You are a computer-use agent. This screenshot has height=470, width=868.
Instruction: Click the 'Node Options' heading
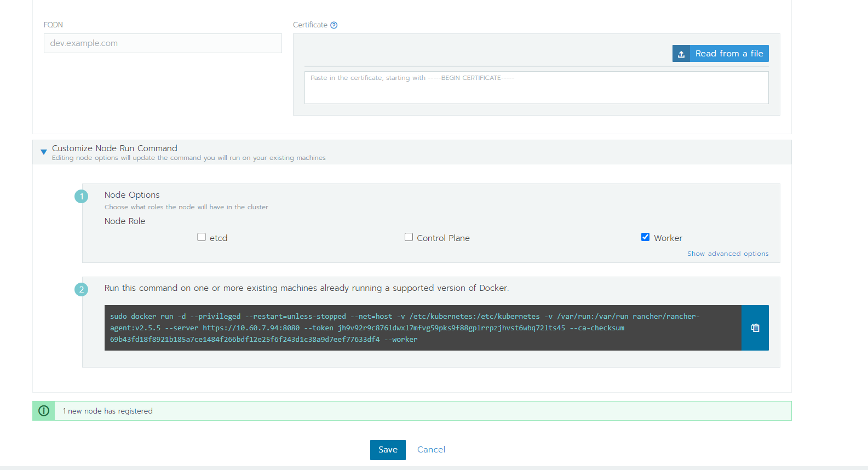(132, 195)
